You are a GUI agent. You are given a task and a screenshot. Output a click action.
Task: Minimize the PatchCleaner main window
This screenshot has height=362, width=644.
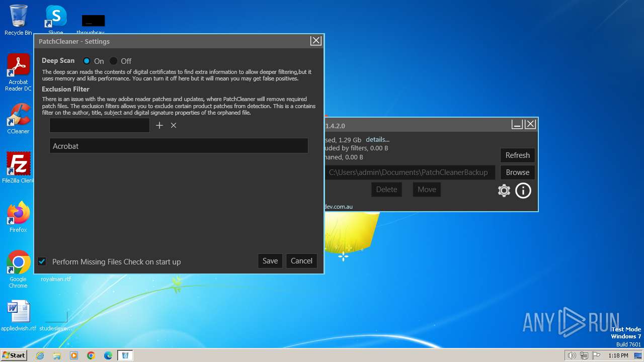tap(517, 124)
